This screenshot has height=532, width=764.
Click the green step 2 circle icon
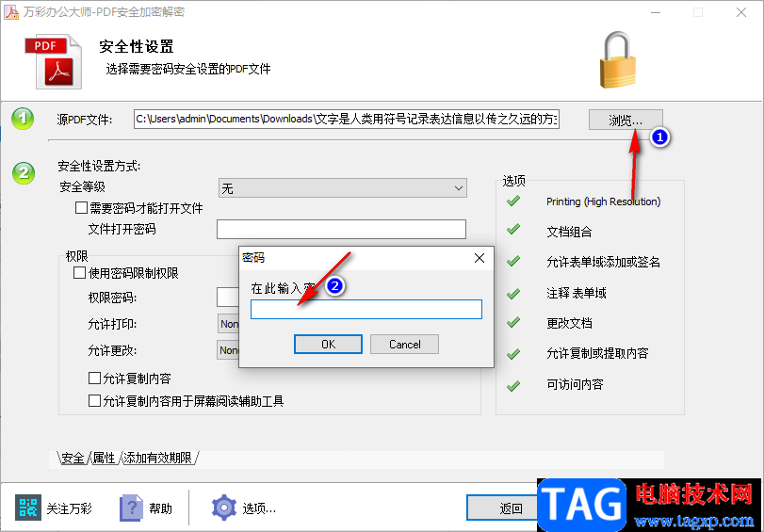coord(24,173)
